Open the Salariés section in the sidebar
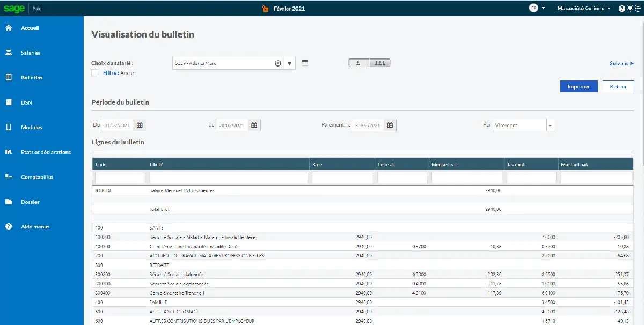 tap(28, 53)
